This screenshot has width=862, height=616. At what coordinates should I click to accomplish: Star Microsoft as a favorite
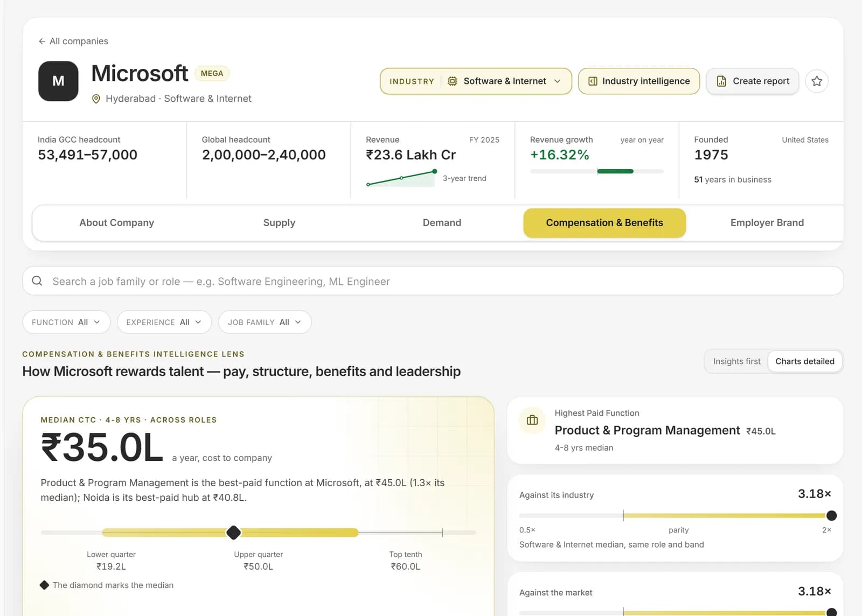click(817, 81)
